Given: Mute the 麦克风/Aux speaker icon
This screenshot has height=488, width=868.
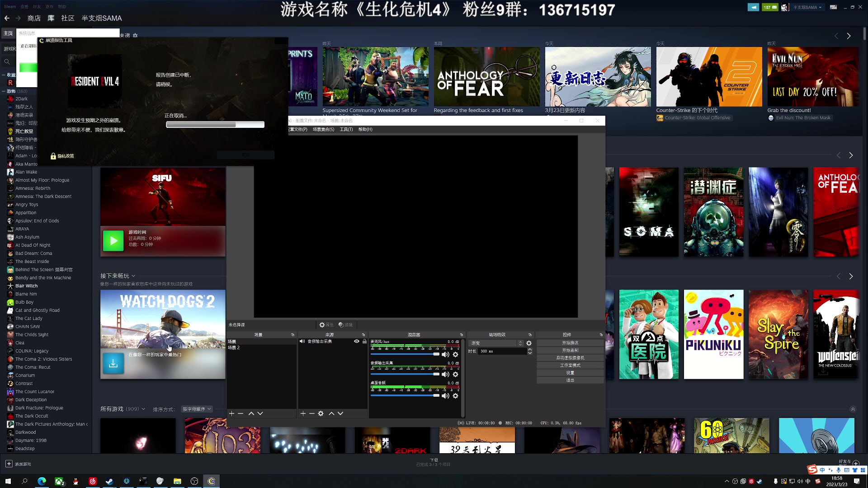Looking at the screenshot, I should click(x=446, y=355).
